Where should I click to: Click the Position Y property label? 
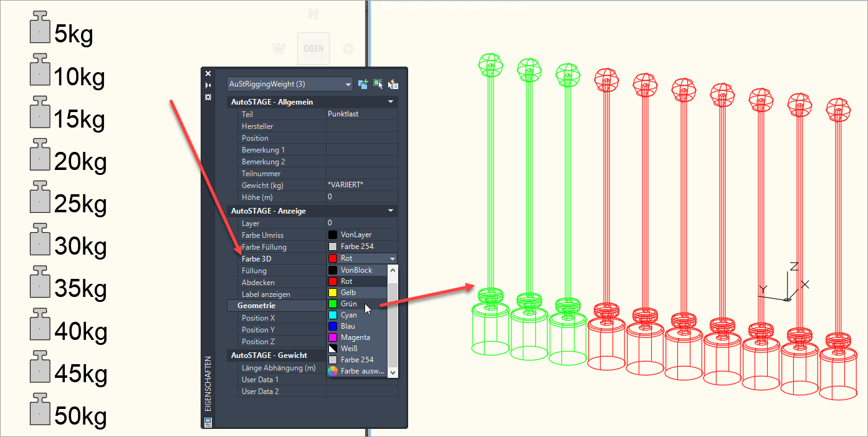258,330
